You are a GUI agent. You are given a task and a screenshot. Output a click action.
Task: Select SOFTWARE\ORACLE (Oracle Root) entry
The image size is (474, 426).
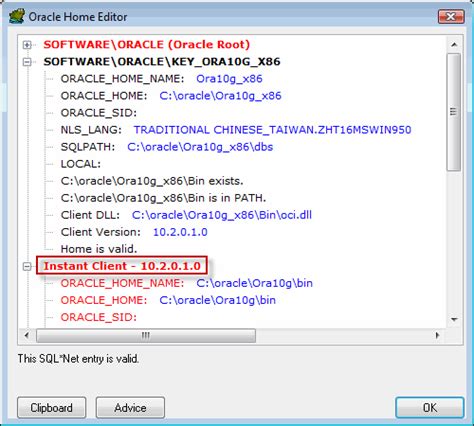(x=147, y=45)
